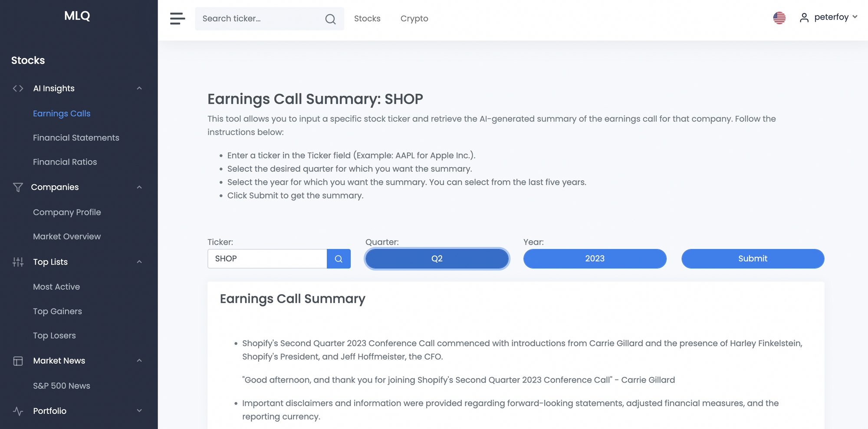Open the Stocks top navigation item
Screen dimensions: 868x429
pos(367,19)
